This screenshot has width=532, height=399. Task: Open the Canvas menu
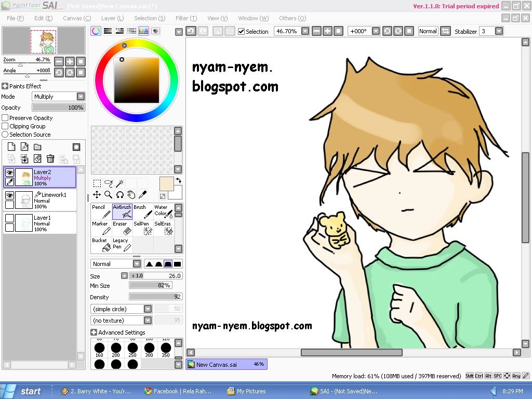pos(77,18)
